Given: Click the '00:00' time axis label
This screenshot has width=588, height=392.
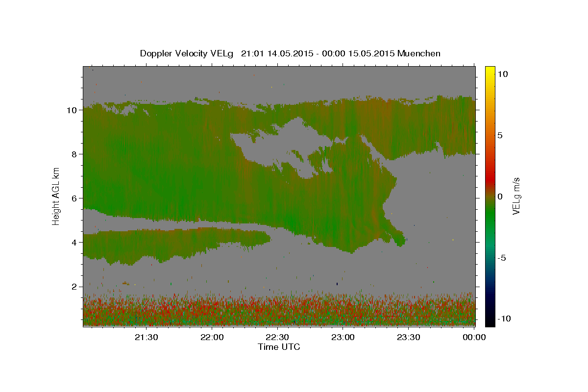Looking at the screenshot, I should 475,337.
